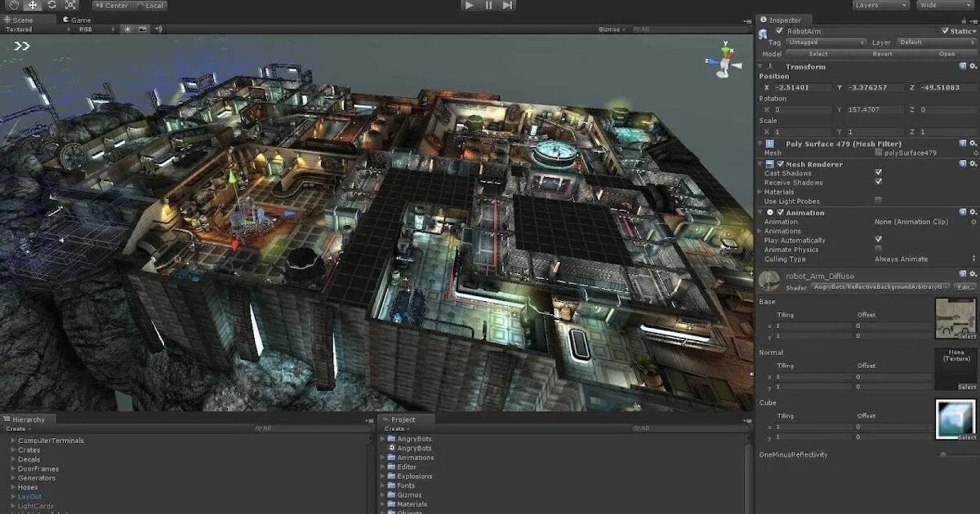
Task: Click the AngryBots scene asset icon
Action: 393,448
